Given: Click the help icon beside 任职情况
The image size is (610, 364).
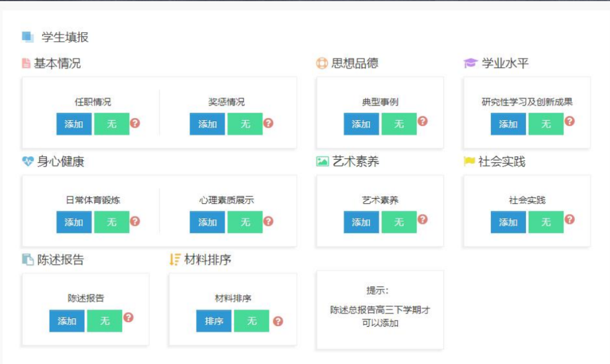Looking at the screenshot, I should [x=134, y=122].
